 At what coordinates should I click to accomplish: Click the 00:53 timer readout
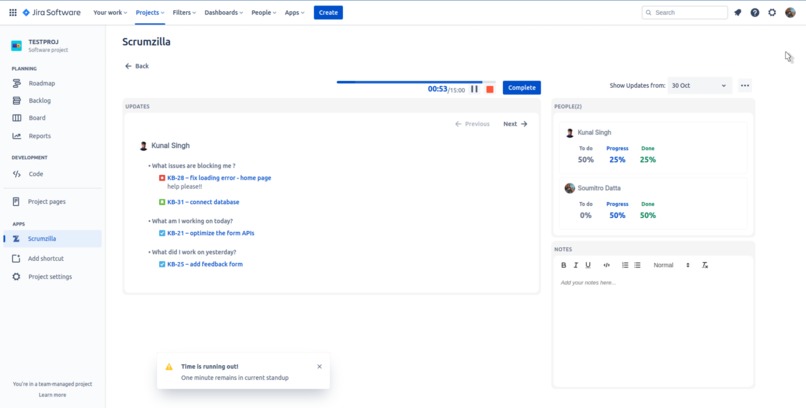pos(437,89)
